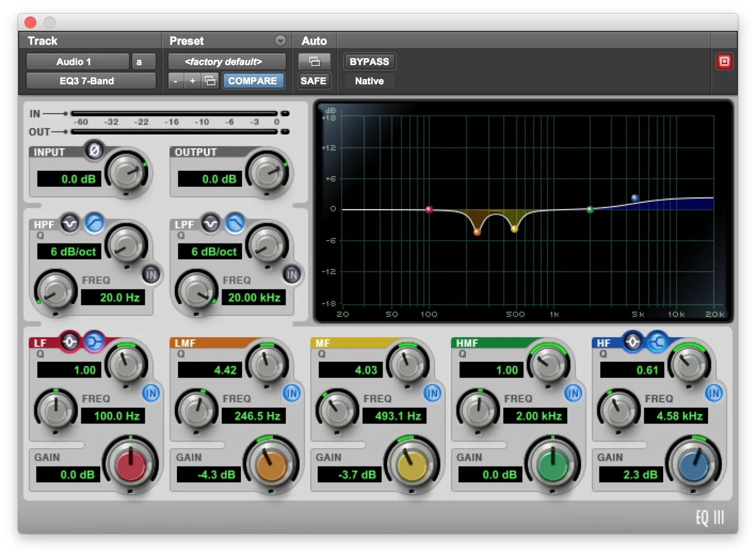This screenshot has height=556, width=756.
Task: Select the LPF low-pass filter type icon
Action: click(x=235, y=224)
